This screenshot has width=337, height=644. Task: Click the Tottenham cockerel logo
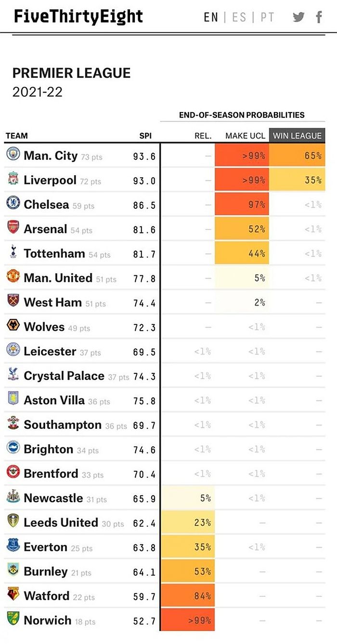(x=13, y=252)
